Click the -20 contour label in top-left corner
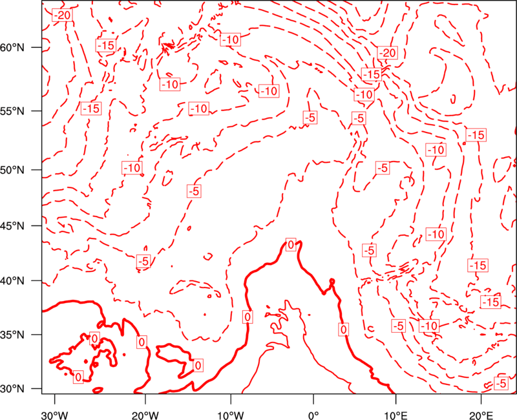 click(x=62, y=15)
